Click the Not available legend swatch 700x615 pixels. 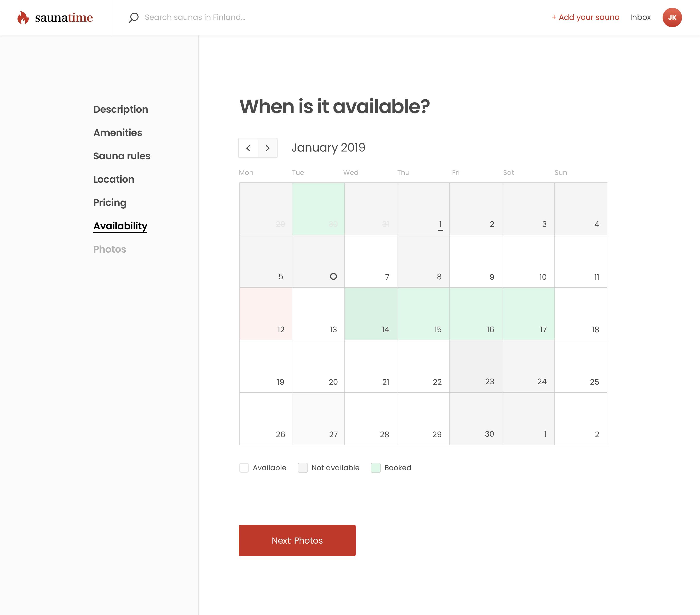pyautogui.click(x=303, y=468)
